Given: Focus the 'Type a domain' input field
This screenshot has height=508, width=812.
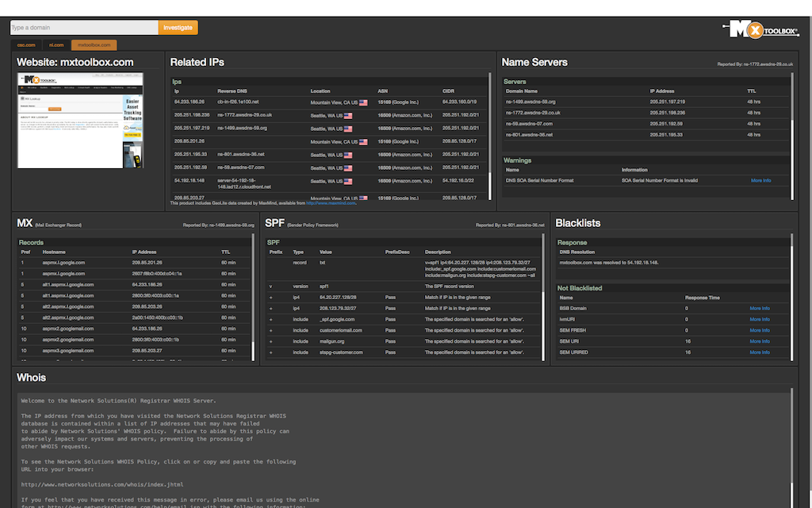Looking at the screenshot, I should (84, 28).
